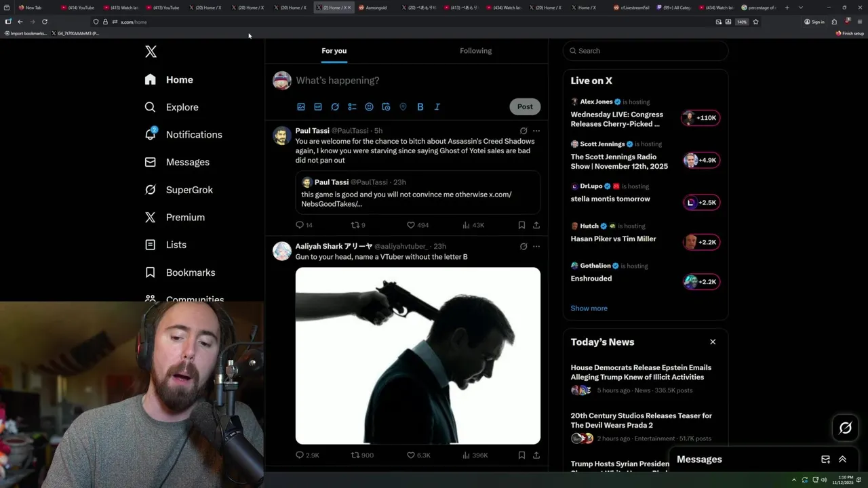Viewport: 868px width, 488px height.
Task: Open Lists in the sidebar
Action: [165, 245]
